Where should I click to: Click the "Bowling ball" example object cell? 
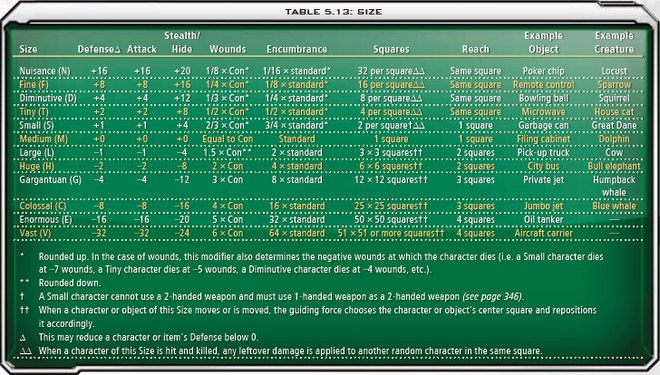click(x=543, y=98)
